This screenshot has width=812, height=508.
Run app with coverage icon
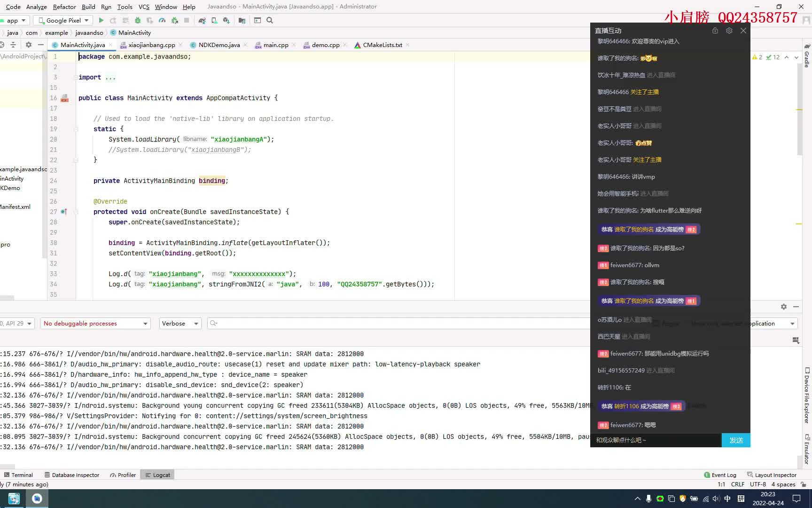click(150, 20)
